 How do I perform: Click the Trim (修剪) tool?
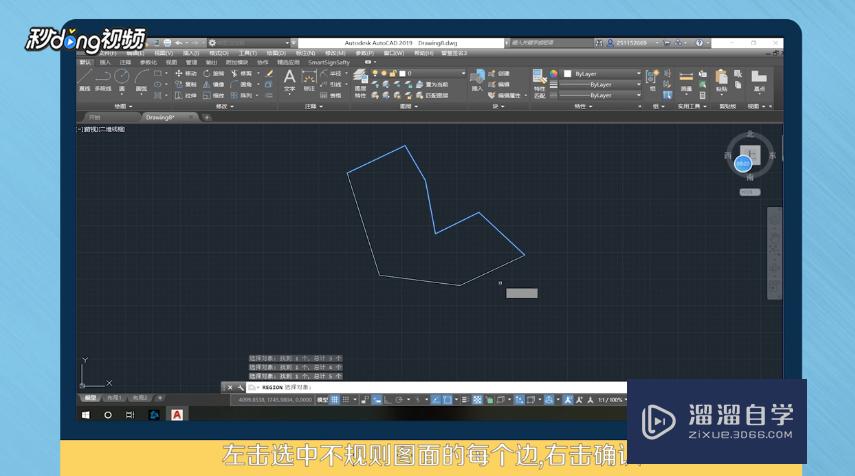tap(241, 74)
